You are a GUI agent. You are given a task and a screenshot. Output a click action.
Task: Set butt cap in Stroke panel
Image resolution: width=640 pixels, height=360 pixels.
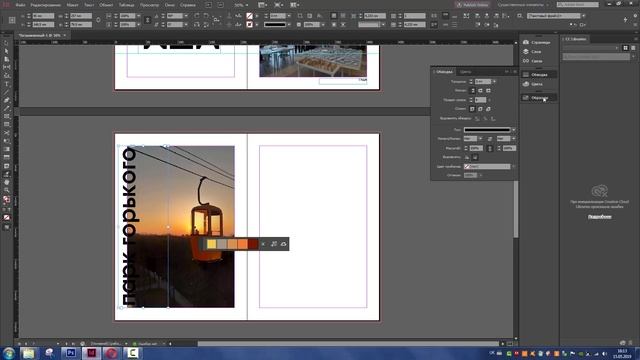click(472, 91)
